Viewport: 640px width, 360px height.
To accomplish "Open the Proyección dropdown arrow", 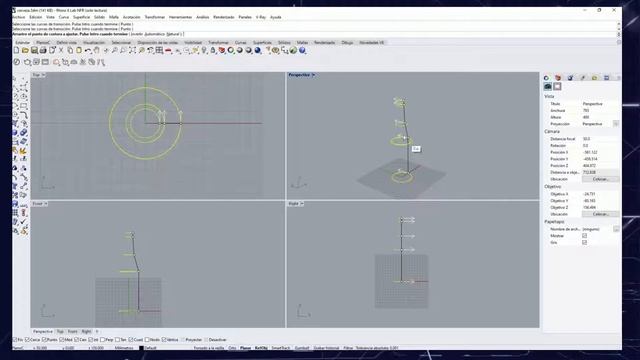I will [x=616, y=124].
